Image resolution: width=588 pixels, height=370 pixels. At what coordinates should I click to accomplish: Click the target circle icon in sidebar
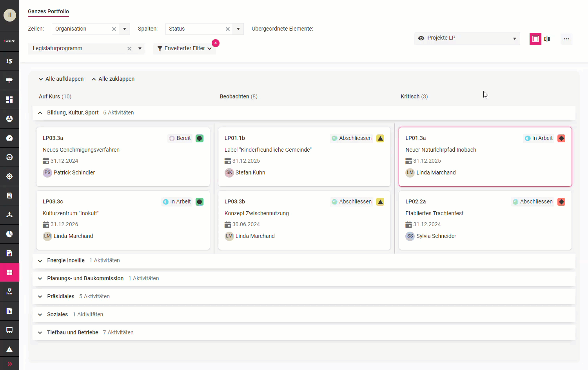coord(9,176)
